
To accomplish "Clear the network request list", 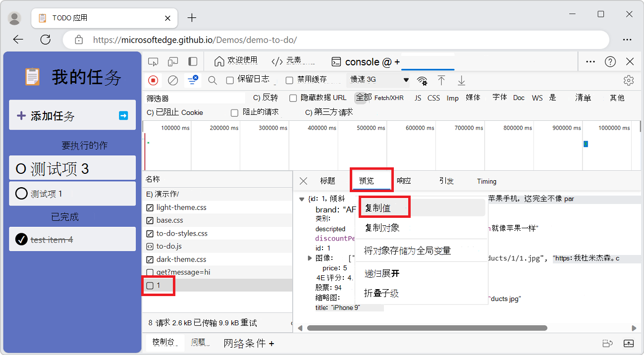I will point(173,80).
